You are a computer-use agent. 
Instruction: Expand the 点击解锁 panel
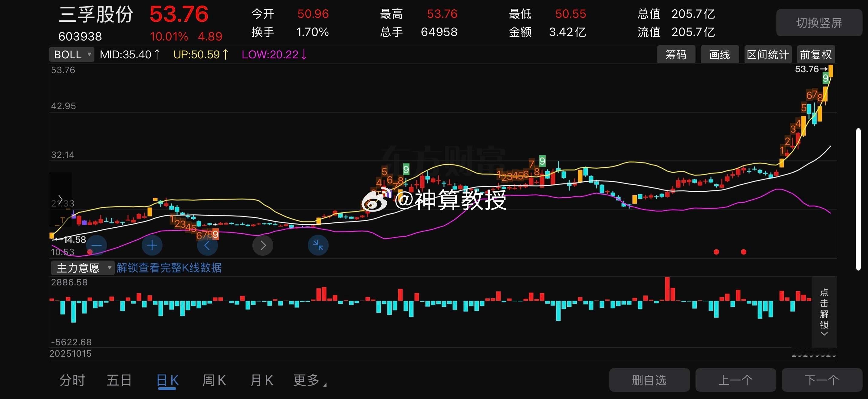(824, 312)
